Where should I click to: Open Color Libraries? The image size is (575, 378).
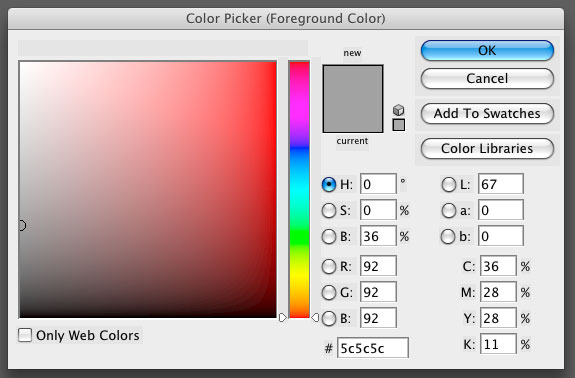[x=487, y=148]
